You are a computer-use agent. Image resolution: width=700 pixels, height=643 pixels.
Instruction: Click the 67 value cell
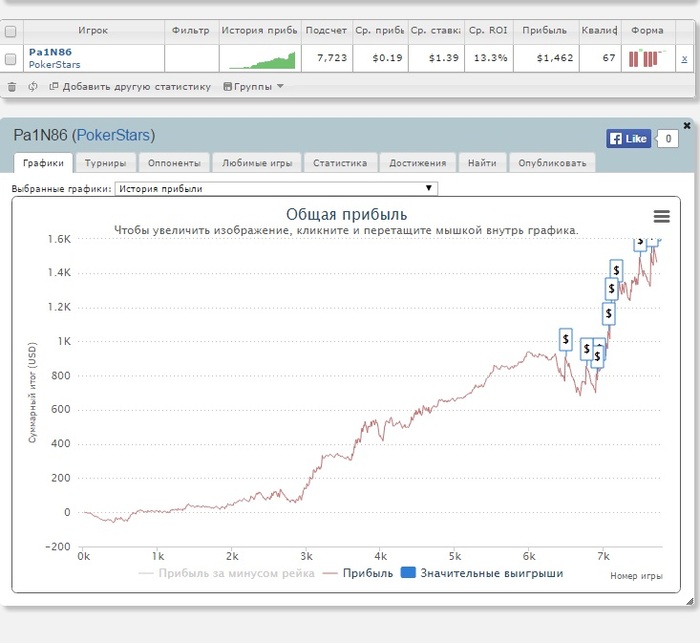coord(600,58)
